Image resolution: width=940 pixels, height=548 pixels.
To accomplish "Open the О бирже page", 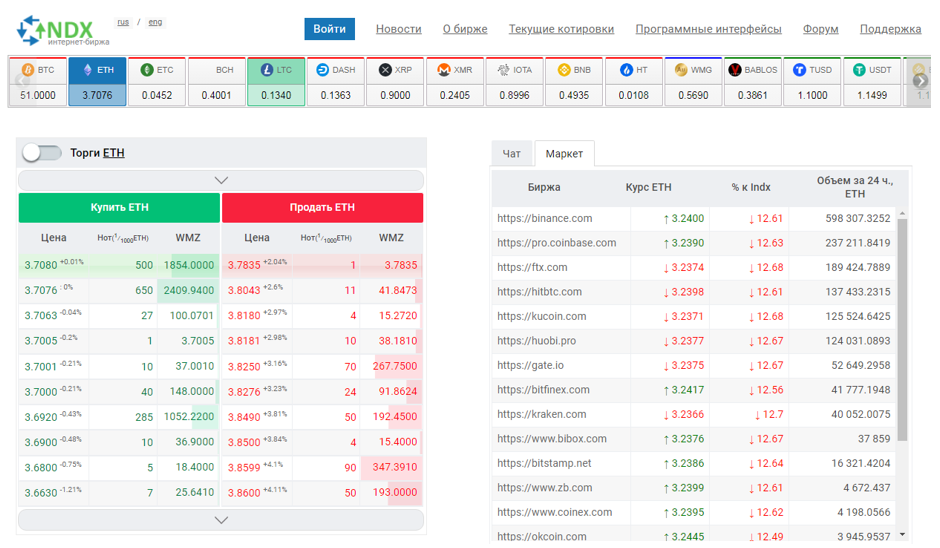I will [x=465, y=29].
